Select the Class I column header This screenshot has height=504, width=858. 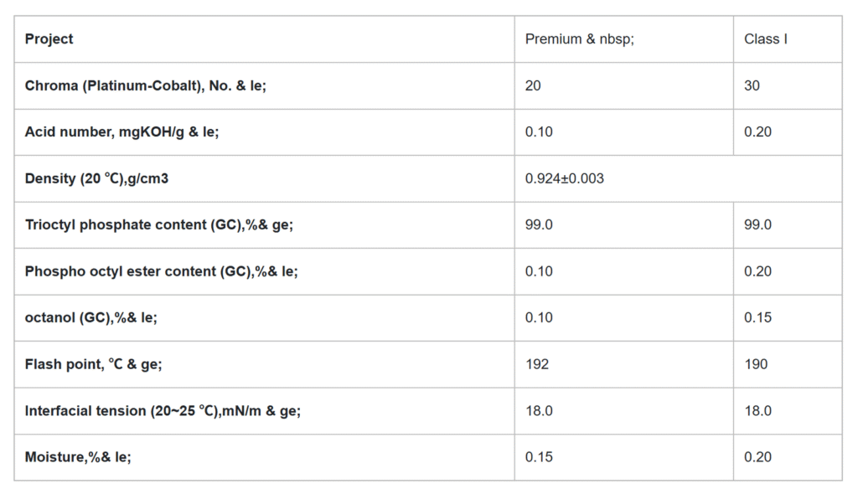(x=765, y=39)
